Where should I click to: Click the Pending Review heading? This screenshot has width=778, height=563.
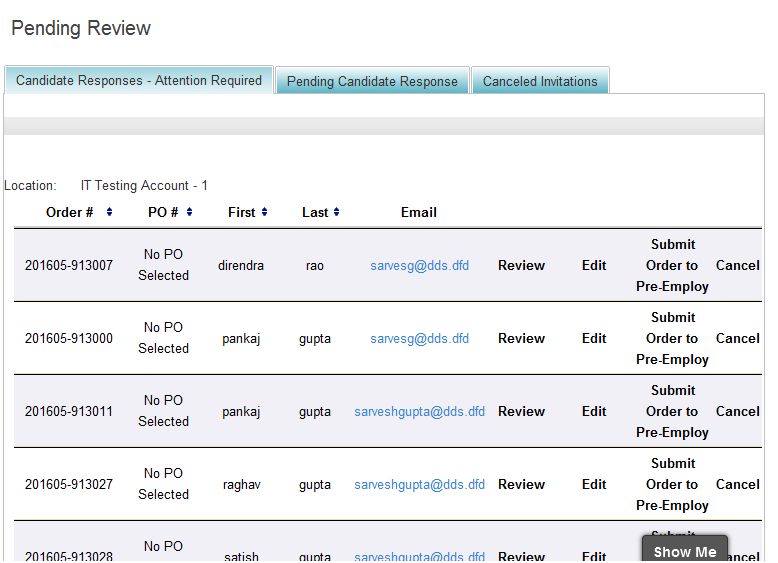pos(81,28)
